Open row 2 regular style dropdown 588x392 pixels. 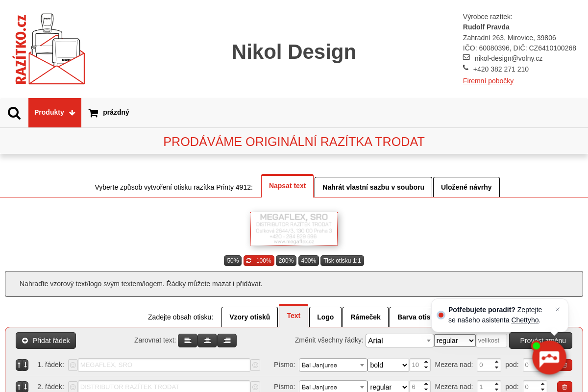(388, 387)
